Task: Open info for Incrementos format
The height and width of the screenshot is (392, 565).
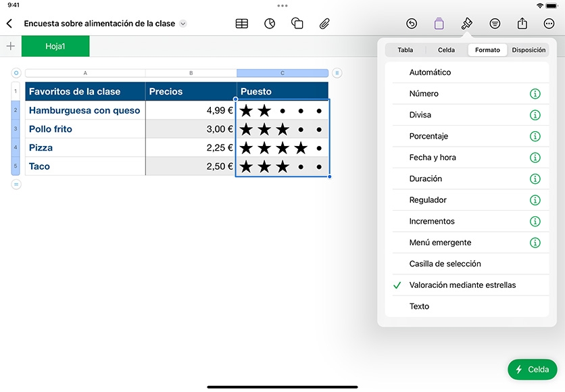Action: (x=535, y=222)
